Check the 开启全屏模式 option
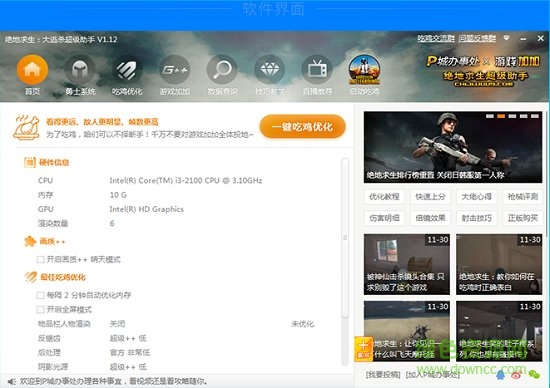 40,309
